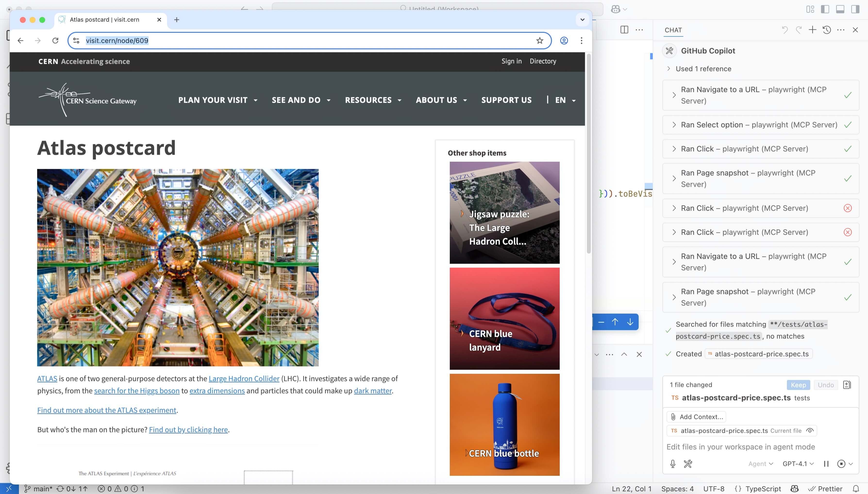Toggle eye icon on current file context
The image size is (868, 494).
point(810,431)
